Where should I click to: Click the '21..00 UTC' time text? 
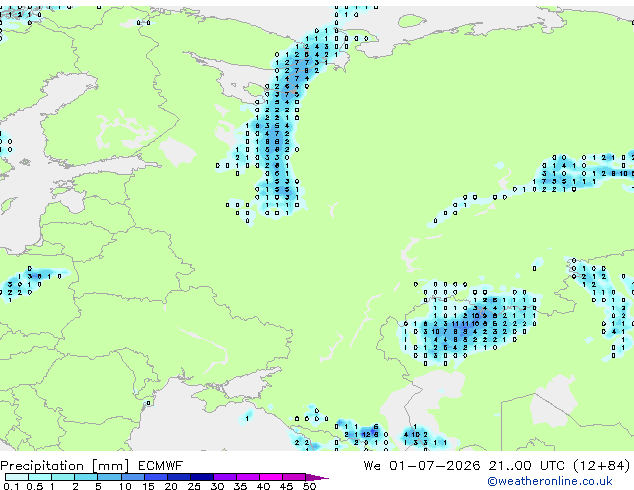tap(526, 466)
